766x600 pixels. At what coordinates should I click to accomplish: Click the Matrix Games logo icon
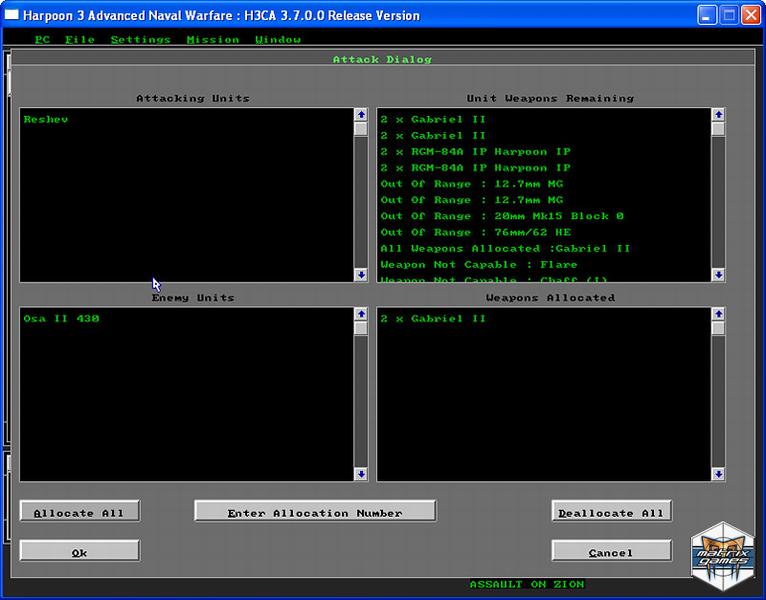(723, 557)
